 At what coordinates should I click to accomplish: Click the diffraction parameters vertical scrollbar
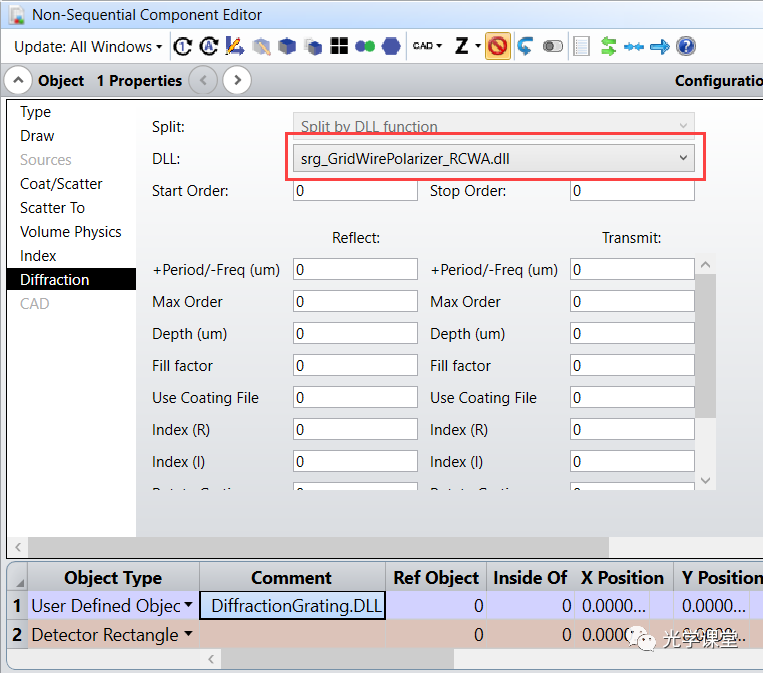(706, 370)
